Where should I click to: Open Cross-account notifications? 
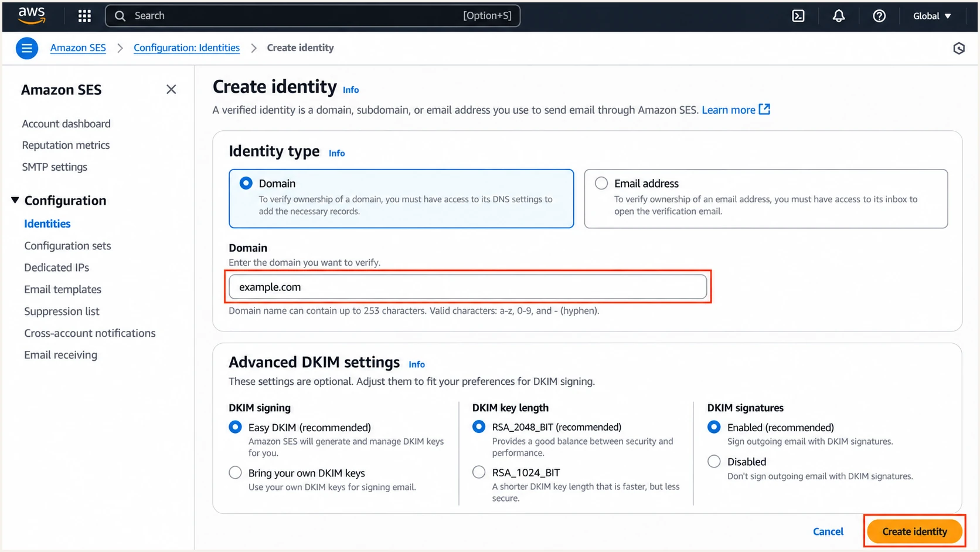pos(90,333)
